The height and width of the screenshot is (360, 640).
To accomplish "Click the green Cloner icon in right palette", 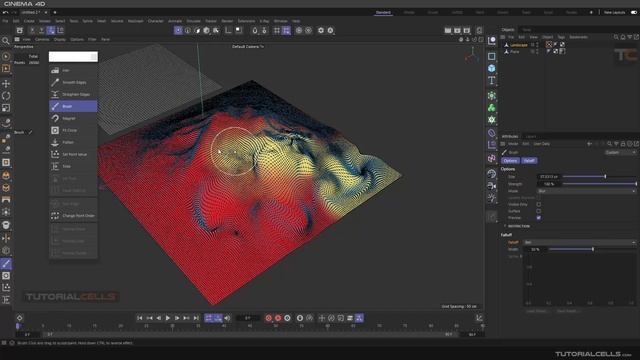I will click(x=491, y=108).
